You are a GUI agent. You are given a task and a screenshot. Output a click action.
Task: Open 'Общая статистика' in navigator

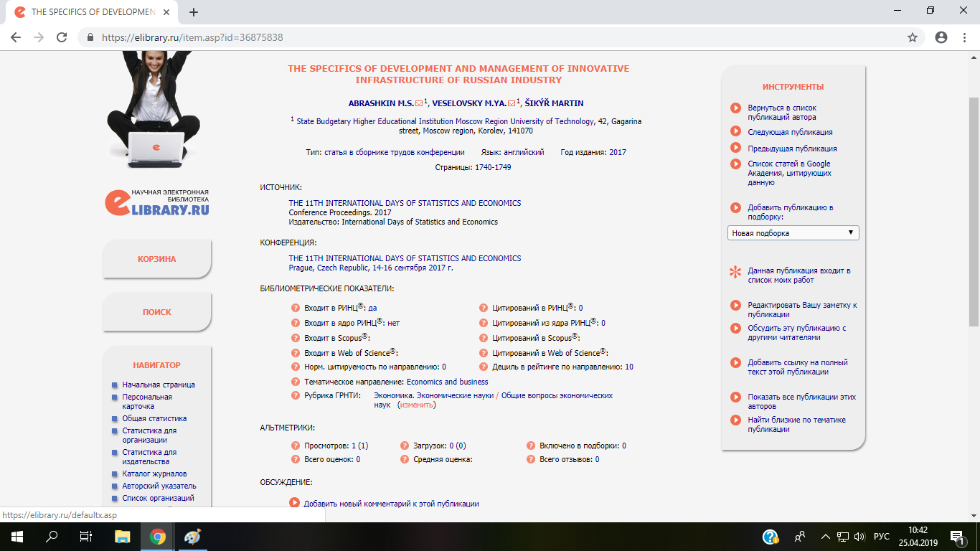(x=154, y=418)
